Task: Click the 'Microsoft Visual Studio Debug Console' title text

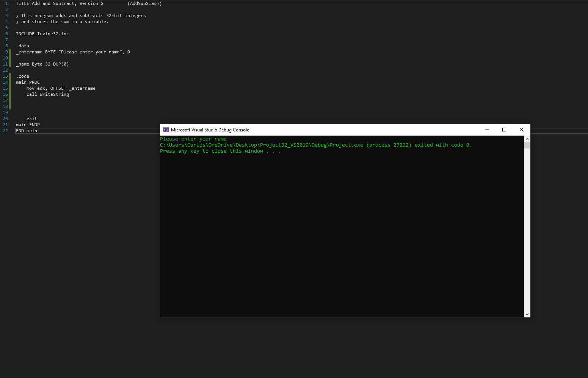Action: coord(210,130)
